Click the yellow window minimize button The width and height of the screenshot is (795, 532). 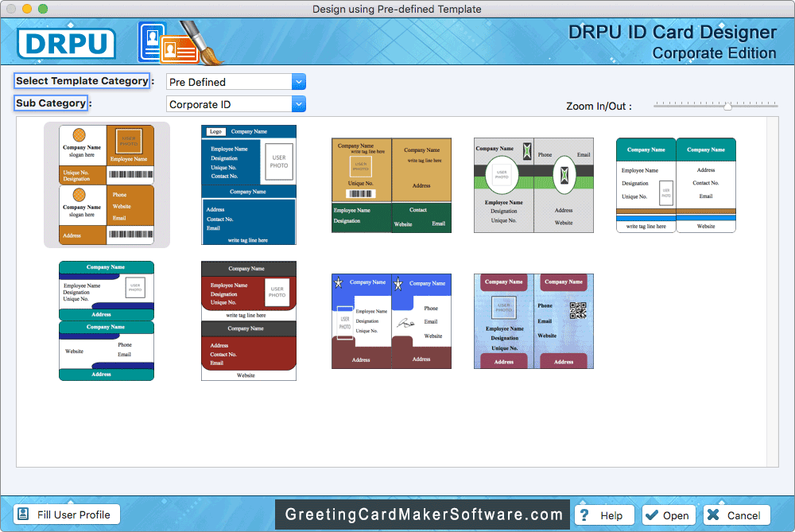(27, 9)
